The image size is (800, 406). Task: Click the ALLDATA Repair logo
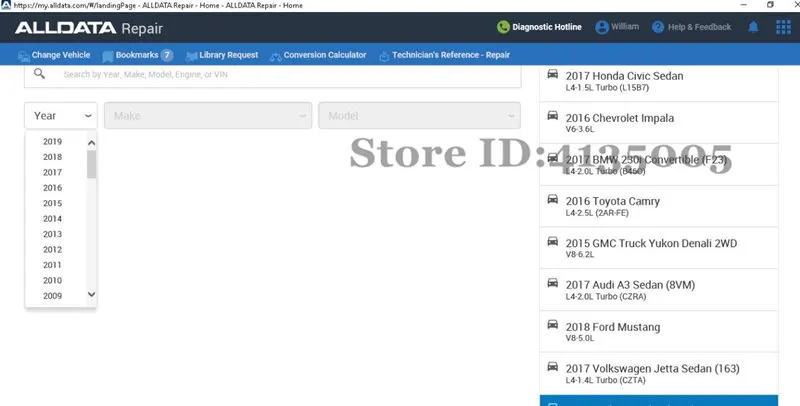(89, 28)
